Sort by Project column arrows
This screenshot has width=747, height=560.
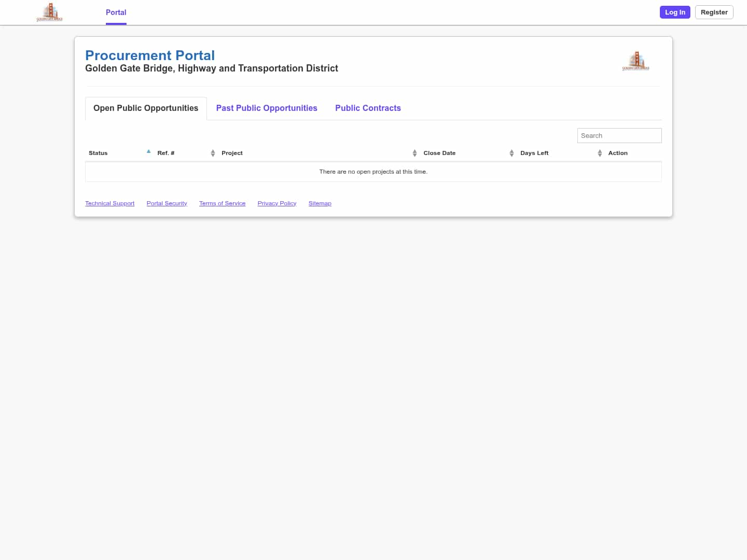coord(414,153)
